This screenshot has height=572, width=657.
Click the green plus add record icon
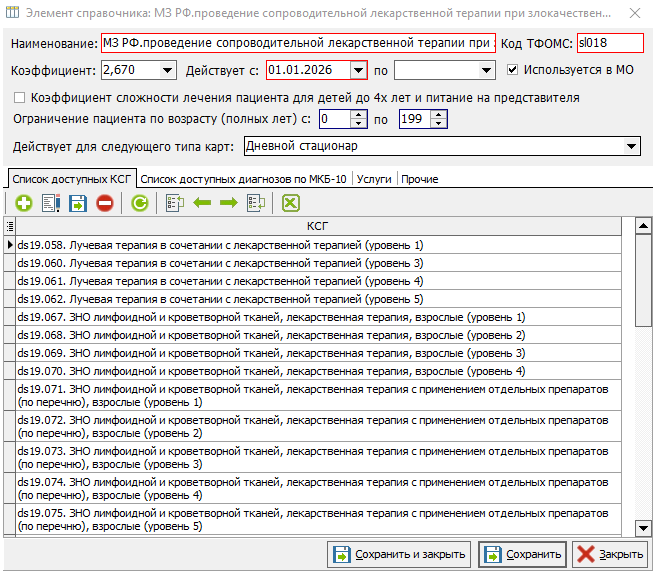pos(24,203)
